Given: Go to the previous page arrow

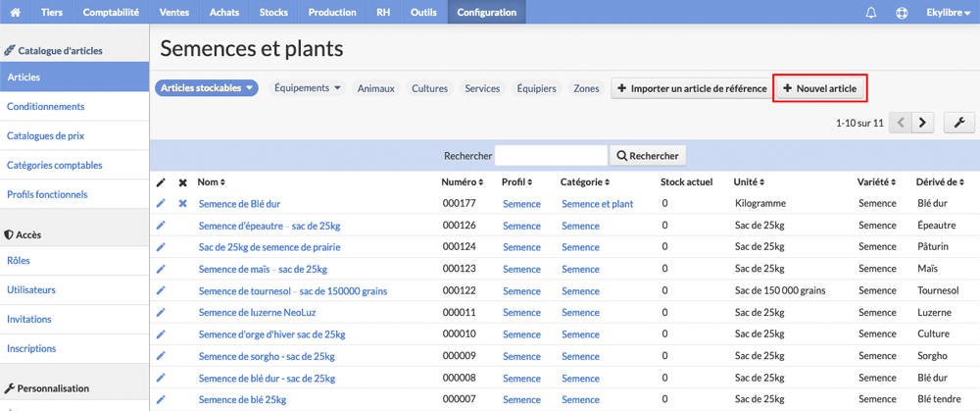Looking at the screenshot, I should tap(901, 123).
